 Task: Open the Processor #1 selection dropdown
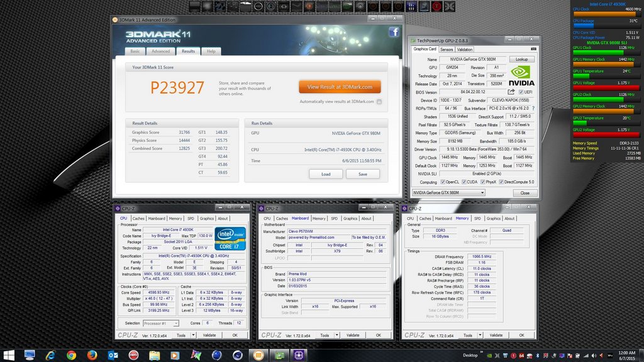click(x=160, y=324)
